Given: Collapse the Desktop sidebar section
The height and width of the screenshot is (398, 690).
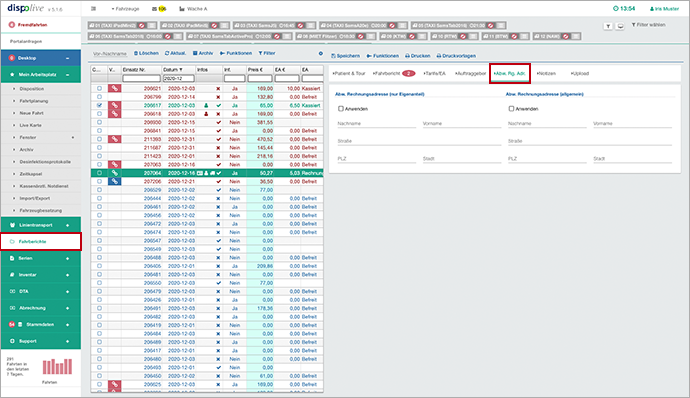Looking at the screenshot, I should click(67, 58).
